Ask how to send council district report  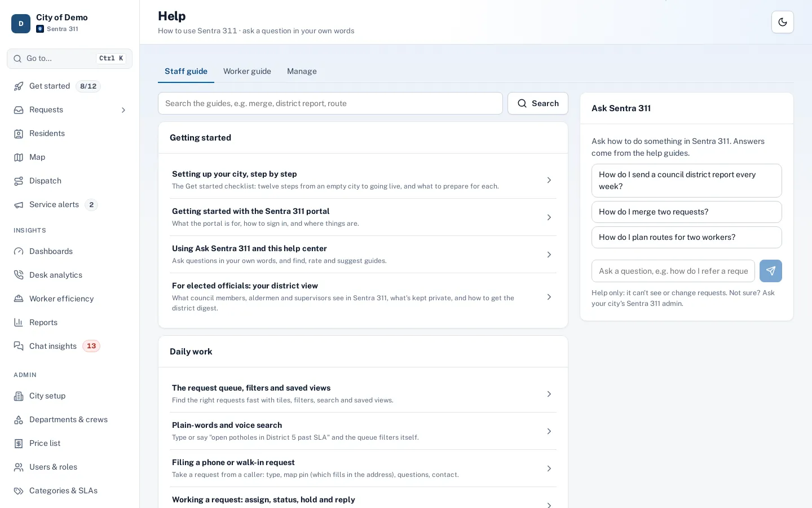pyautogui.click(x=687, y=181)
